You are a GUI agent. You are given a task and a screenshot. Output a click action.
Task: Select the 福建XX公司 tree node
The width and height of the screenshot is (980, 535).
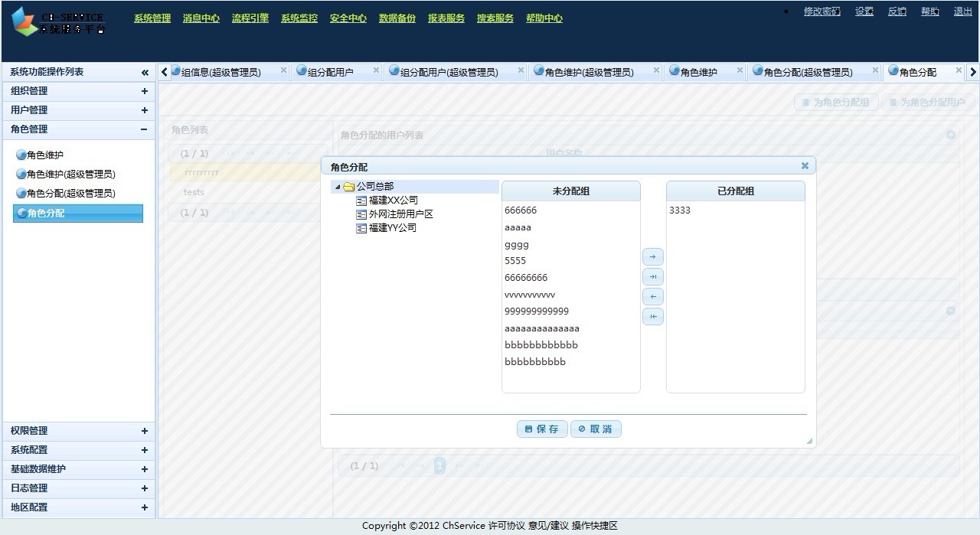(x=394, y=201)
